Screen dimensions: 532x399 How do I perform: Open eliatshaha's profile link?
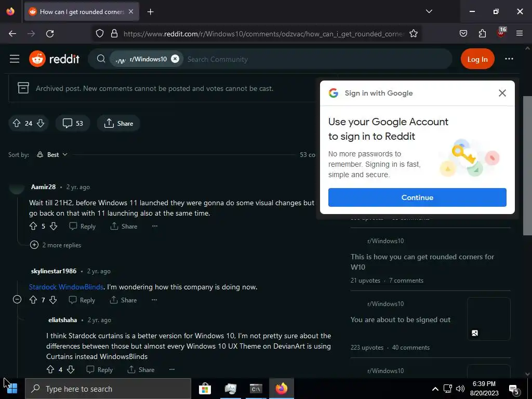pyautogui.click(x=62, y=320)
